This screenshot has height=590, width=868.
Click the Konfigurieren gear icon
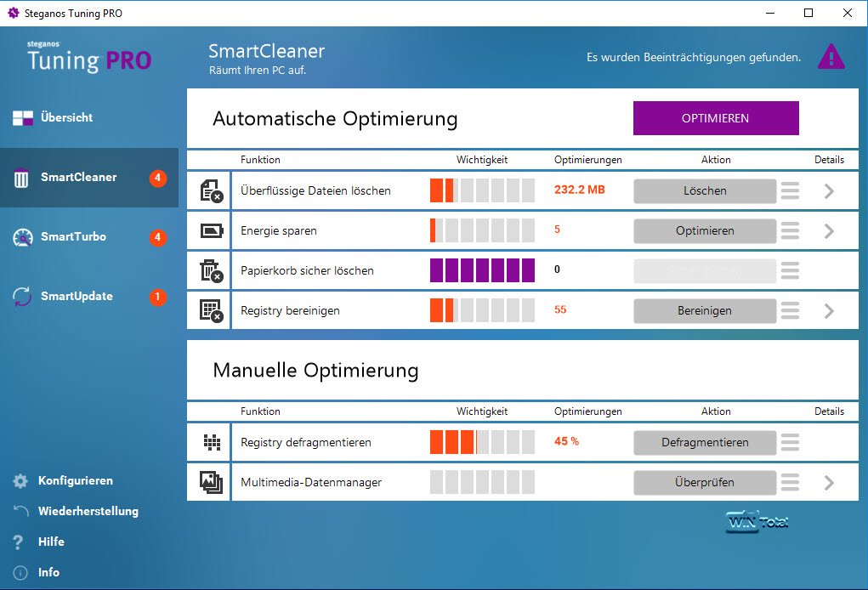pos(20,481)
